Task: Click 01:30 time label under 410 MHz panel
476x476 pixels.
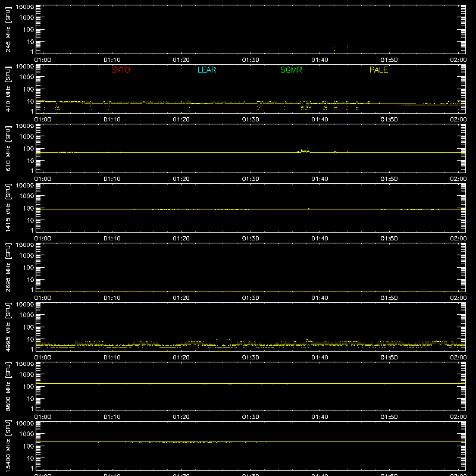Action: (x=250, y=120)
